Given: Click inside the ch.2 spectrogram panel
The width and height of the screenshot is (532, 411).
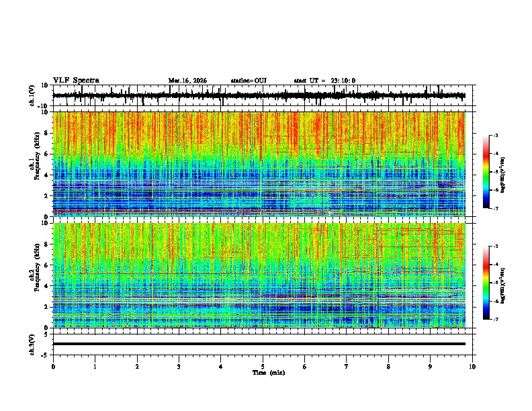Looking at the screenshot, I should [x=259, y=275].
